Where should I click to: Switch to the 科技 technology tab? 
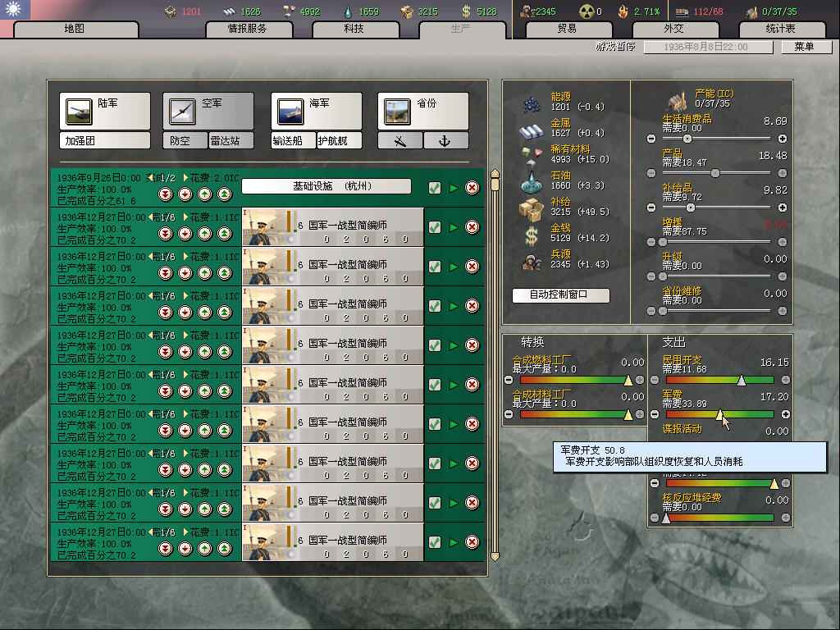tap(355, 29)
